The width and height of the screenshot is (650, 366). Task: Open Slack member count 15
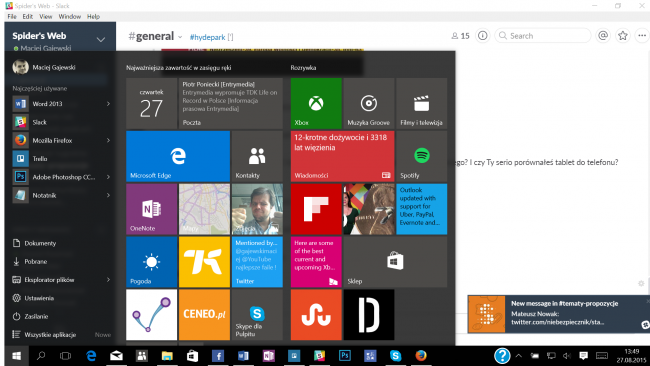coord(461,36)
